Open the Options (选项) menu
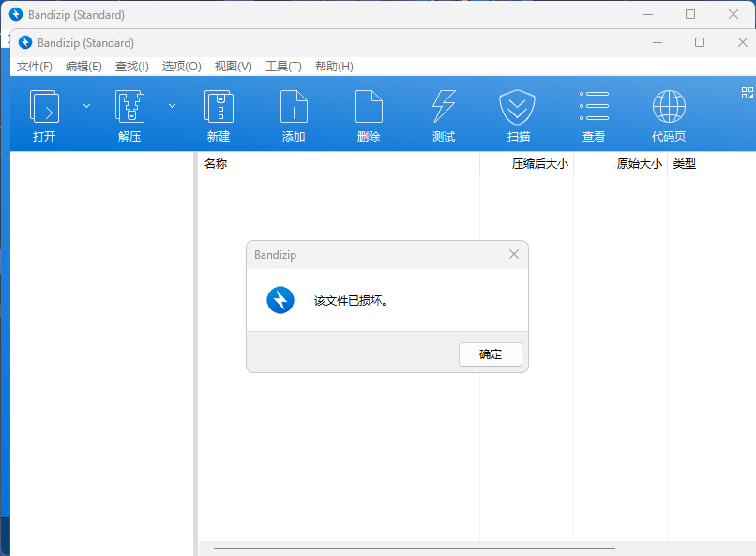This screenshot has width=756, height=556. [x=181, y=67]
